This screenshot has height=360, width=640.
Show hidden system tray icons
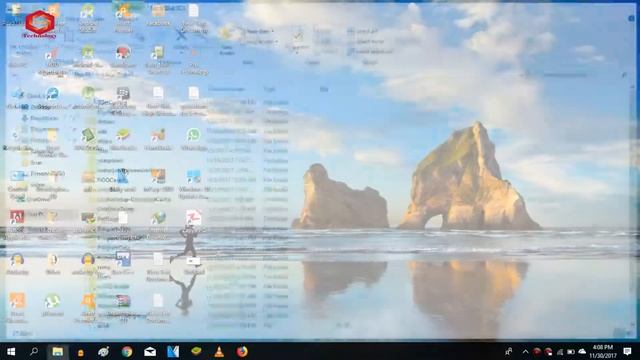click(x=525, y=351)
